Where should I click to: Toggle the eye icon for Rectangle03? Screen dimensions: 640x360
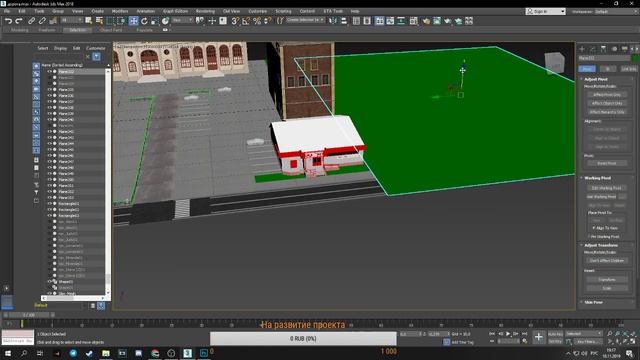[50, 216]
